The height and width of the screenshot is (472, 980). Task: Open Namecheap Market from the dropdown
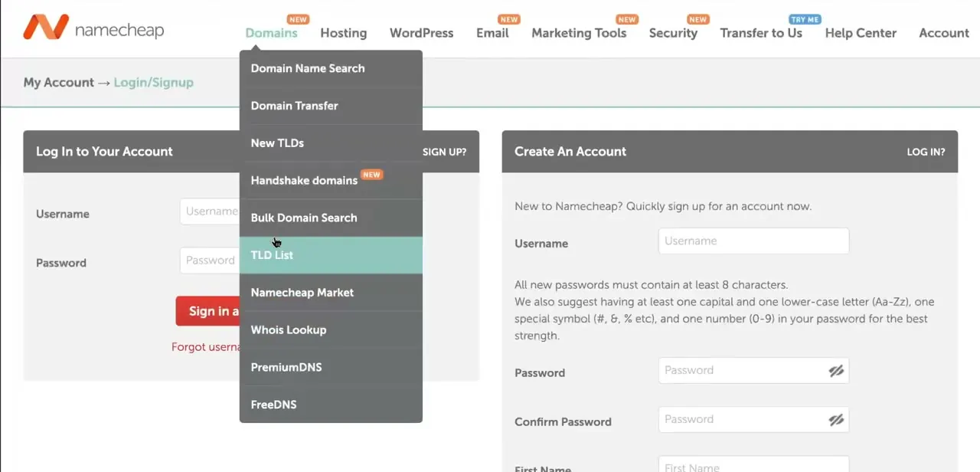(331, 293)
